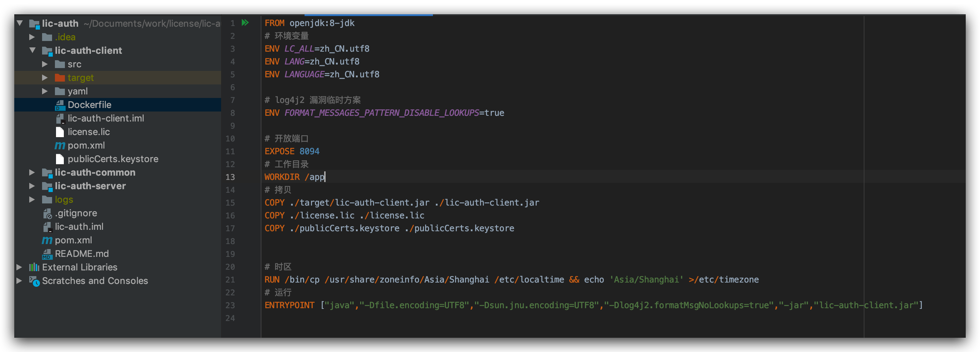Viewport: 980px width, 352px height.
Task: Expand the lic-auth-server module arrow
Action: (x=32, y=186)
